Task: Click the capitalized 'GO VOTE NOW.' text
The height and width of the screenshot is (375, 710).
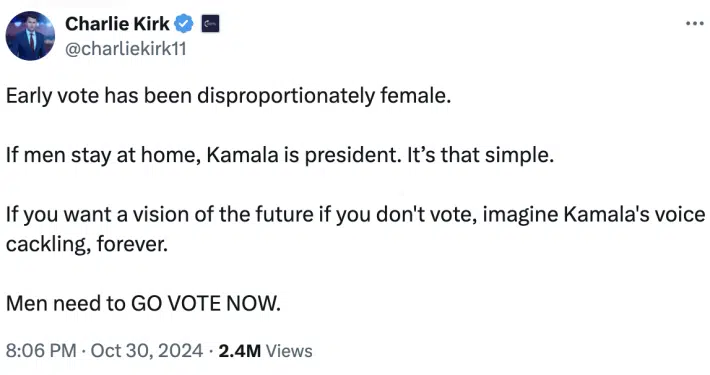Action: pos(206,303)
